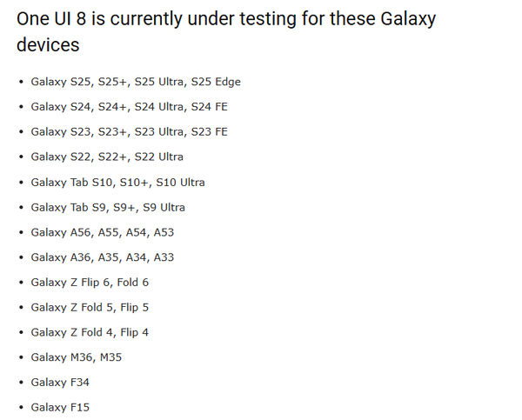
Task: Click the Galaxy A56, A55, A54, A53 line
Action: coord(102,232)
